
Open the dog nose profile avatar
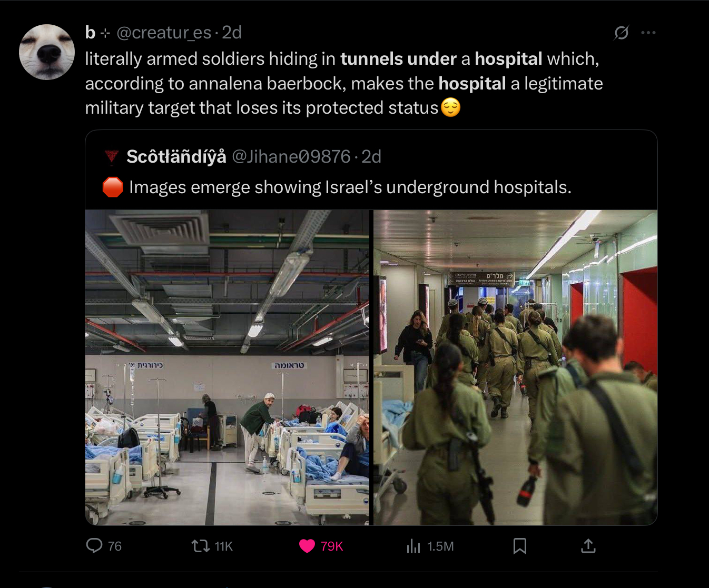(47, 52)
